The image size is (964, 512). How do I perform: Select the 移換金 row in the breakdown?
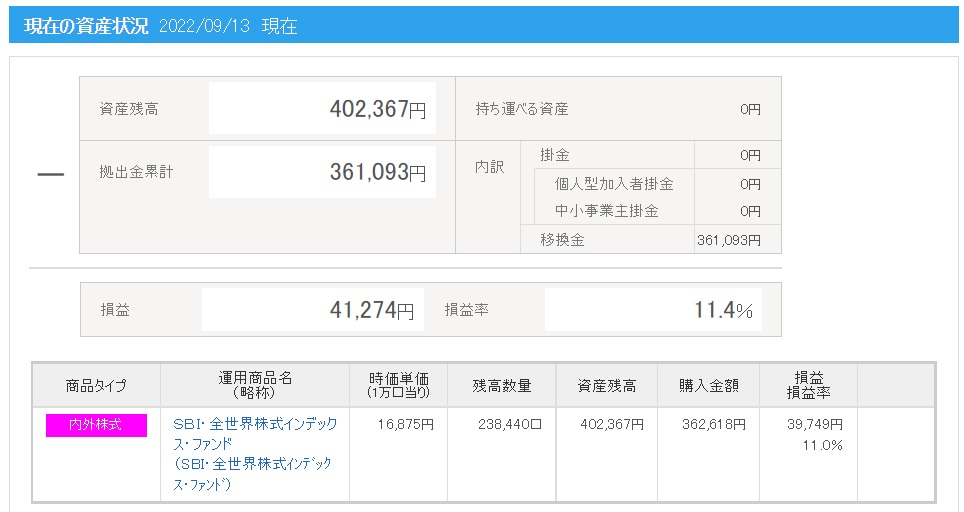click(562, 240)
